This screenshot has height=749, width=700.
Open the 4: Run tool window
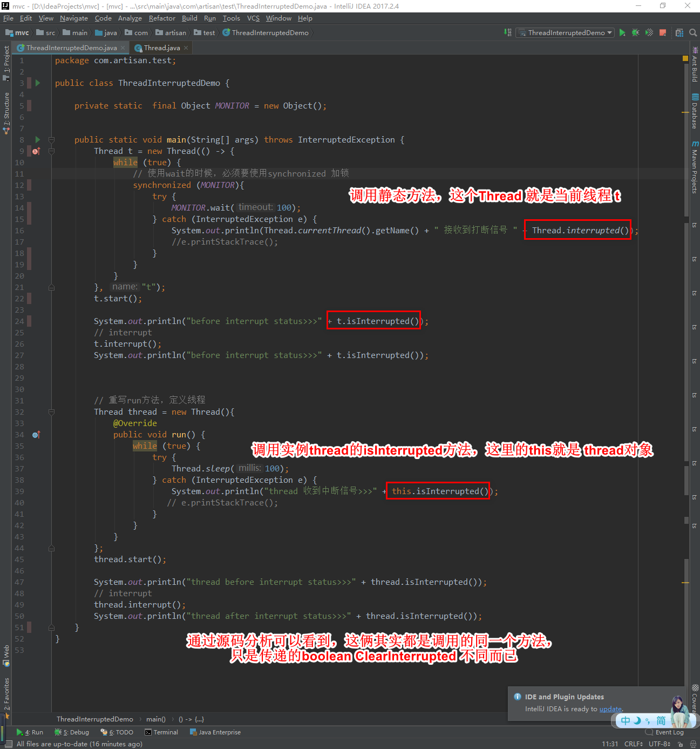pyautogui.click(x=30, y=732)
